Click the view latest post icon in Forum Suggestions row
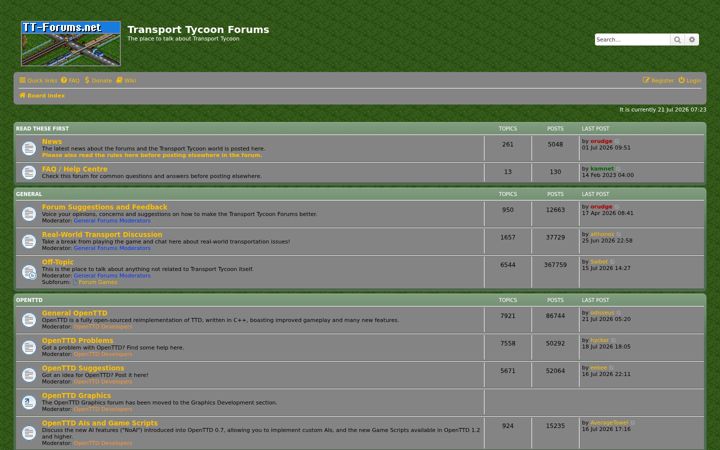This screenshot has width=720, height=450. 617,207
